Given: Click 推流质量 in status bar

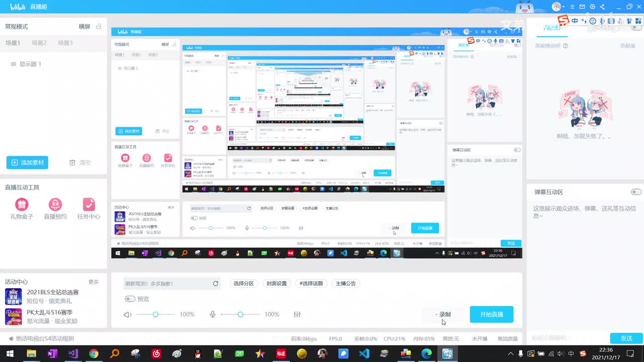Looking at the screenshot, I should [508, 338].
